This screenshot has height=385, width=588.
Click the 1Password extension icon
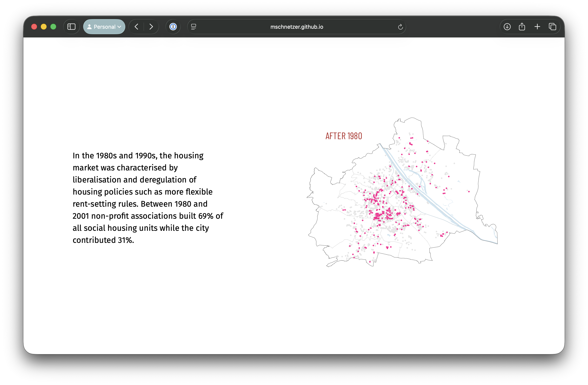click(173, 27)
